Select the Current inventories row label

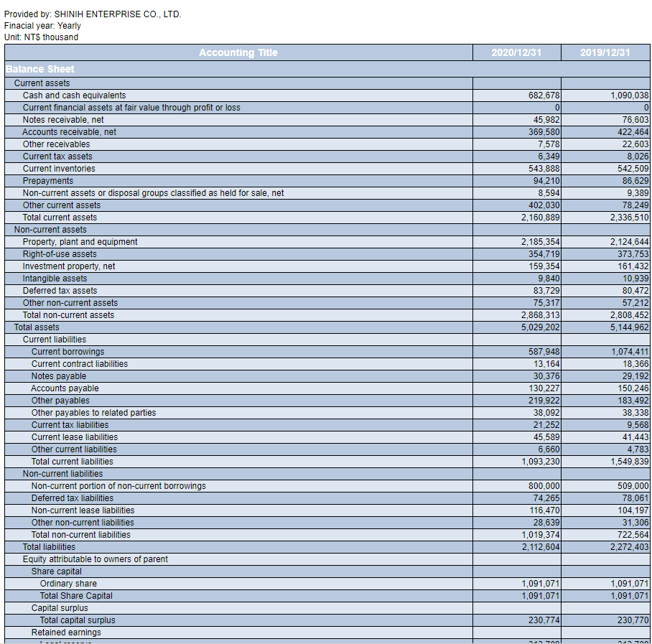click(59, 169)
